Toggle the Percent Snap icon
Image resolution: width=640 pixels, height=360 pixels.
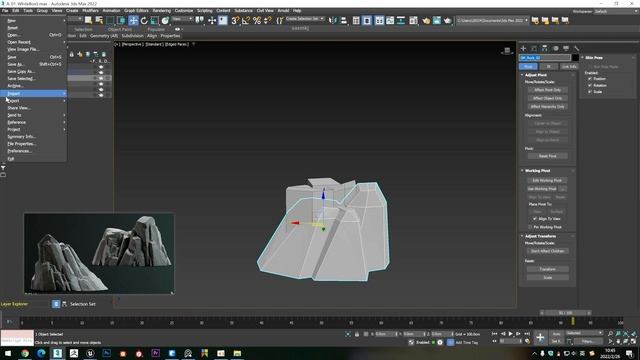pyautogui.click(x=257, y=20)
